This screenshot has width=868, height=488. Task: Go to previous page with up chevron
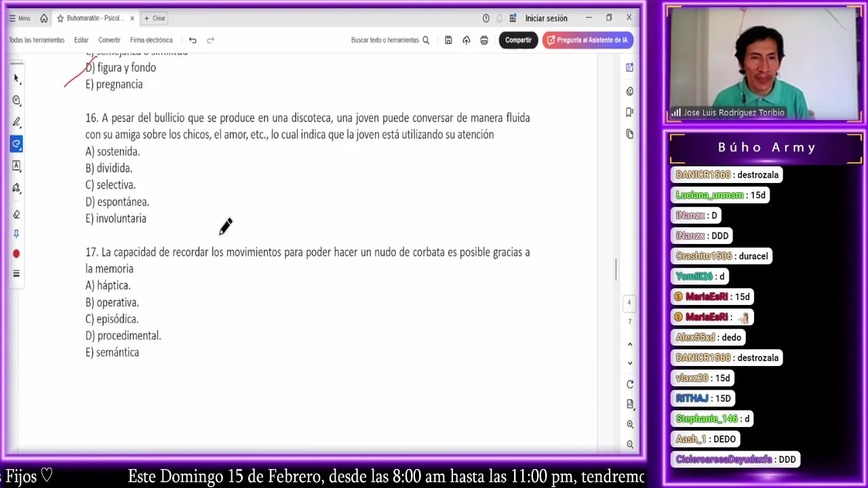[x=629, y=344]
